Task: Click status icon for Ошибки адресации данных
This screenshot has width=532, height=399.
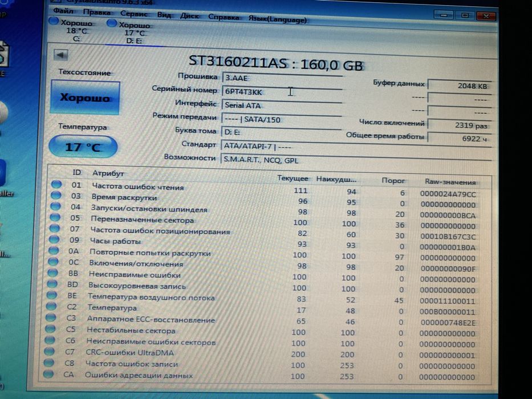Action: (48, 374)
